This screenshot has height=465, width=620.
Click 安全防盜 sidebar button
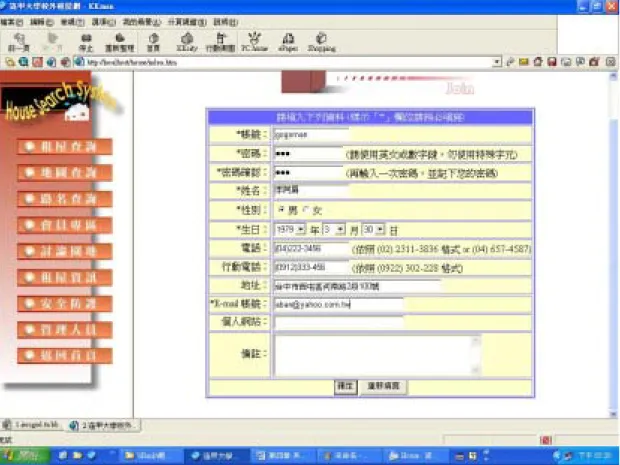(x=64, y=303)
